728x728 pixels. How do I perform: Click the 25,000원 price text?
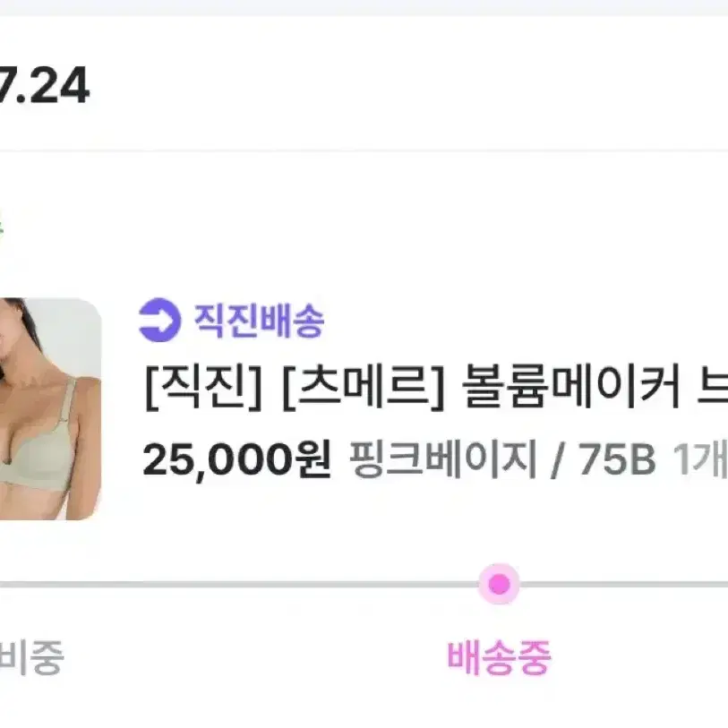coord(236,458)
